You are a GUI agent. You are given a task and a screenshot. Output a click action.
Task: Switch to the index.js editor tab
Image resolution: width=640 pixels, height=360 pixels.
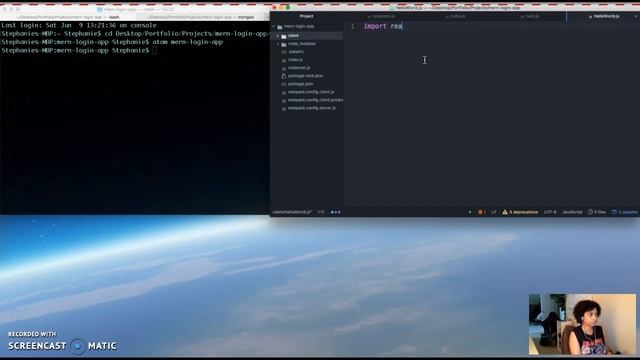(x=455, y=16)
